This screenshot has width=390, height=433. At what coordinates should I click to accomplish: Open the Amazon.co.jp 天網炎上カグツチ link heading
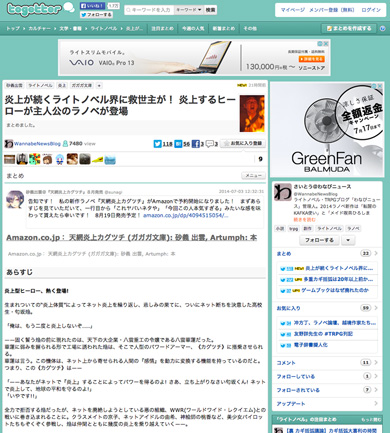[132, 238]
